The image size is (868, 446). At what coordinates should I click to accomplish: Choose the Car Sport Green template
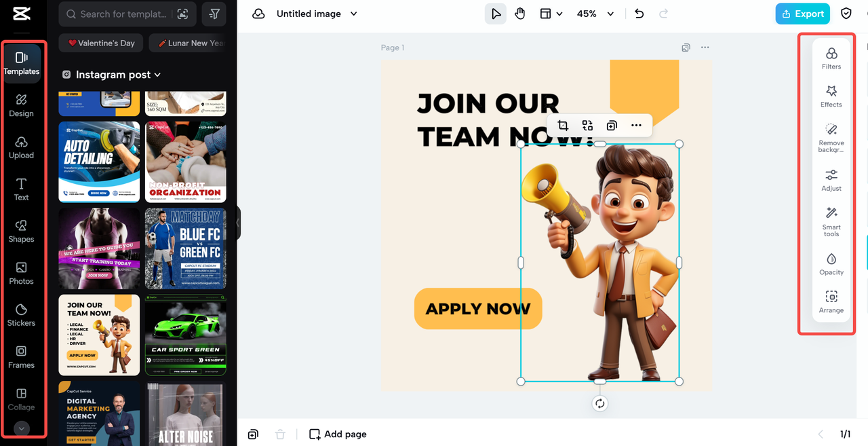coord(186,335)
